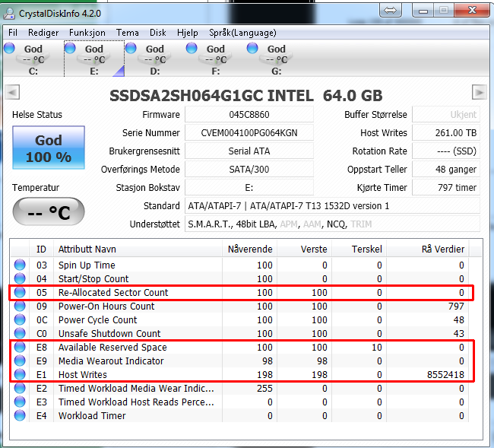Click the Rå Verdier column header
The height and width of the screenshot is (448, 494).
pos(428,249)
